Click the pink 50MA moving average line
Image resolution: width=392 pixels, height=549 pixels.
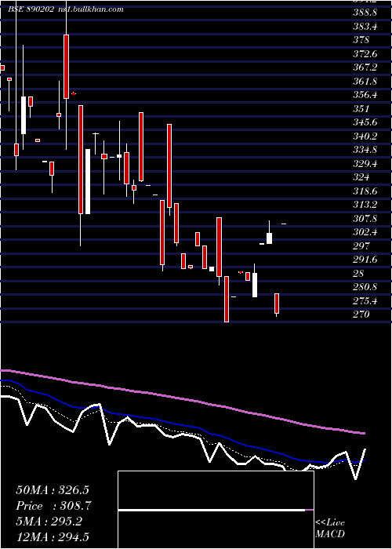(x=182, y=397)
